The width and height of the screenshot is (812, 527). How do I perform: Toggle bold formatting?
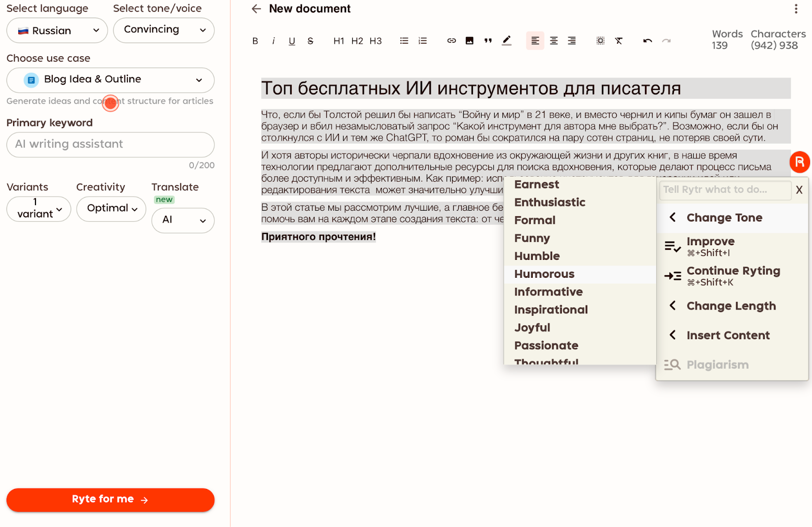[255, 41]
